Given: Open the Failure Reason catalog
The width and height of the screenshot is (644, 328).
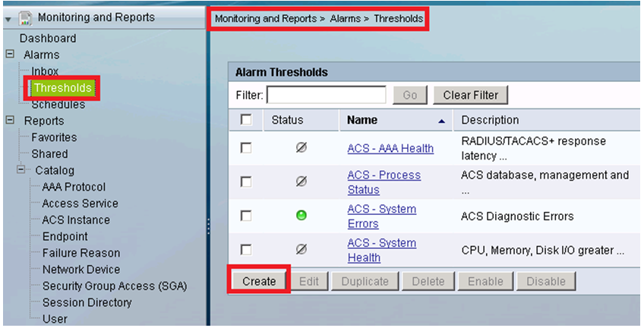Looking at the screenshot, I should pyautogui.click(x=81, y=254).
